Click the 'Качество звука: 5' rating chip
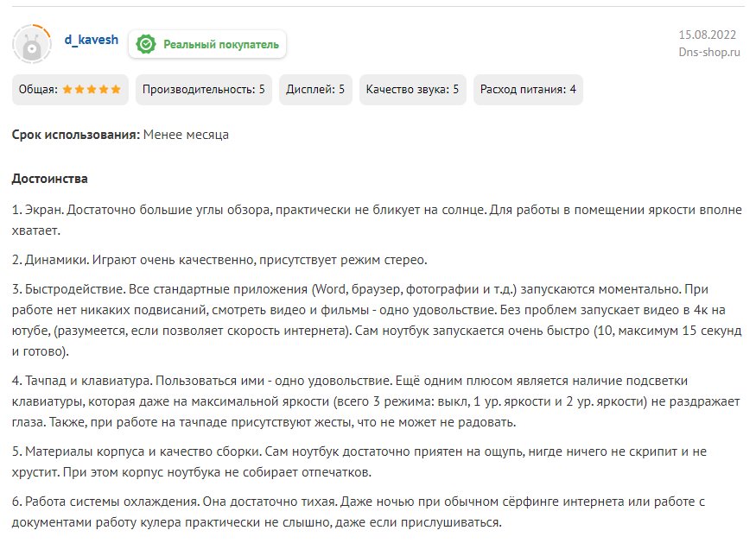 tap(412, 89)
